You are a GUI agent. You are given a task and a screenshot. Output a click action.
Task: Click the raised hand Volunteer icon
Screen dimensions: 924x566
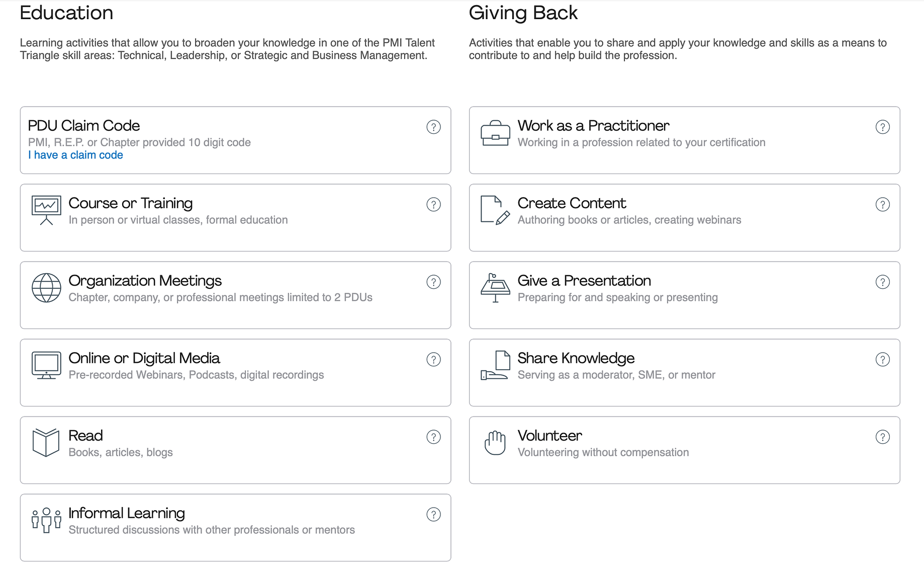point(495,443)
